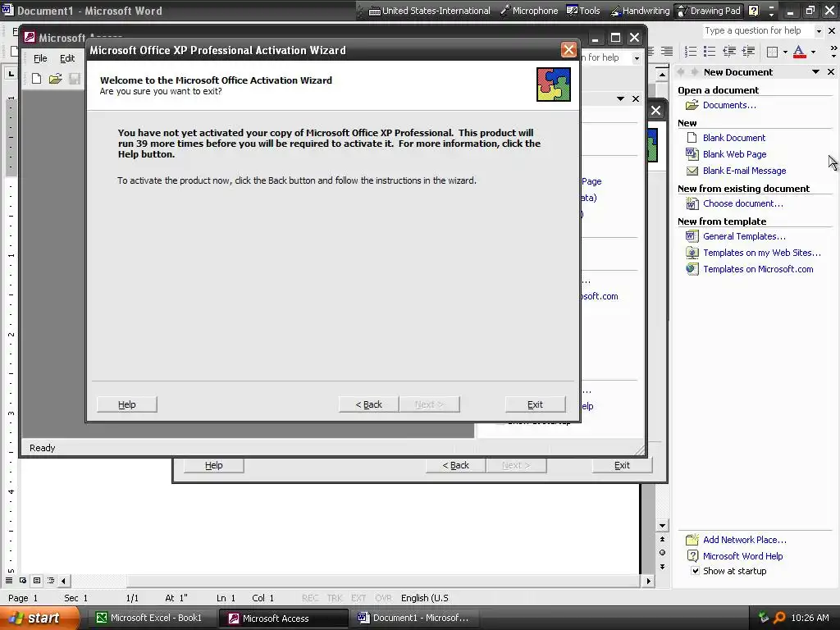Click the Print Layout View icon
The width and height of the screenshot is (840, 630).
[37, 580]
